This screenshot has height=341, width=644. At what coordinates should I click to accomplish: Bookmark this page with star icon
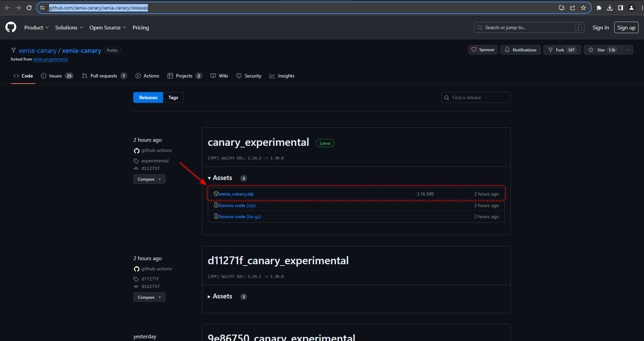click(x=583, y=8)
